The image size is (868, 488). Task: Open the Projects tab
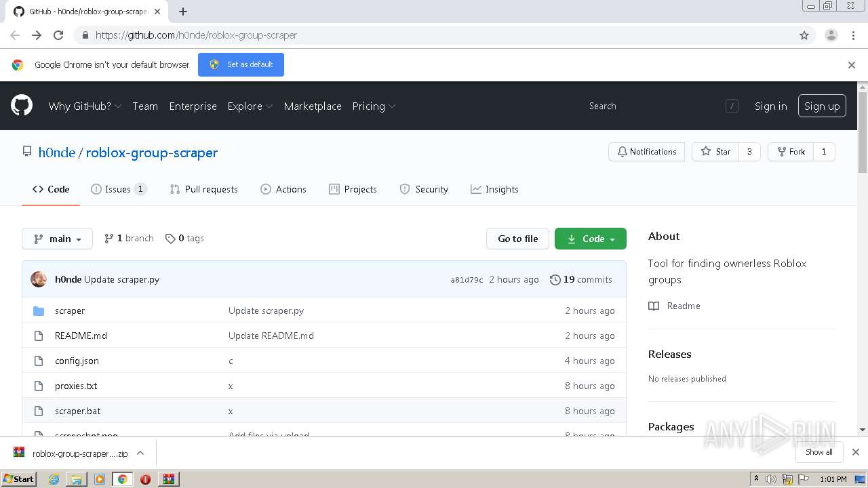pos(353,189)
